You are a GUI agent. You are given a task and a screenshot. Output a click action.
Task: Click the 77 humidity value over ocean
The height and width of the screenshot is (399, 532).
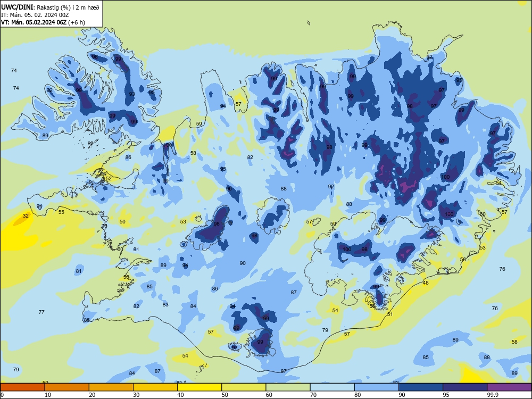tap(41, 312)
